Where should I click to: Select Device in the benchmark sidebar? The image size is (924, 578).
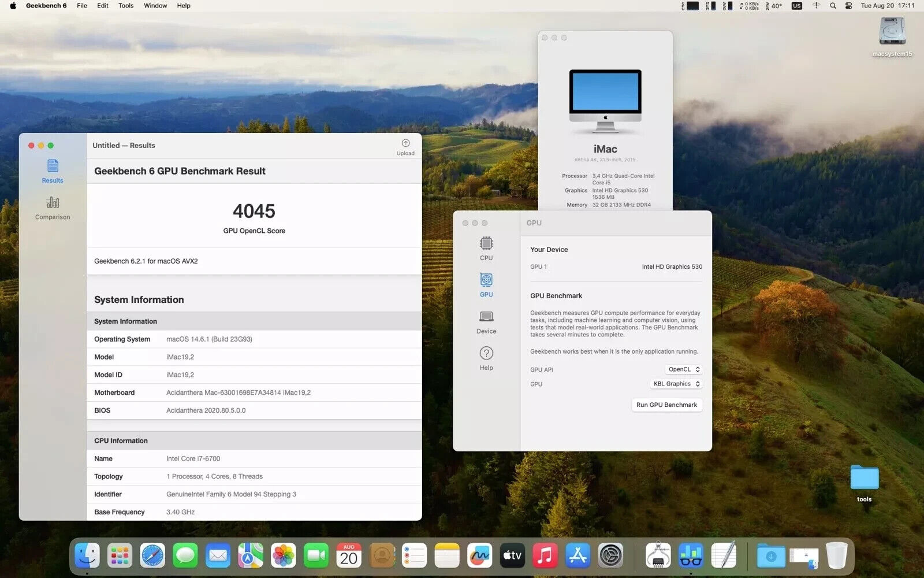click(x=486, y=322)
